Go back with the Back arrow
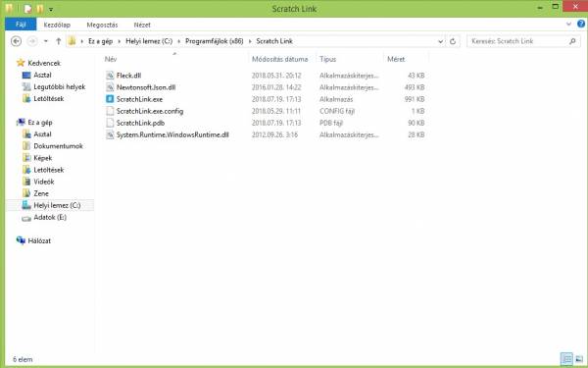588x368 pixels. click(16, 41)
